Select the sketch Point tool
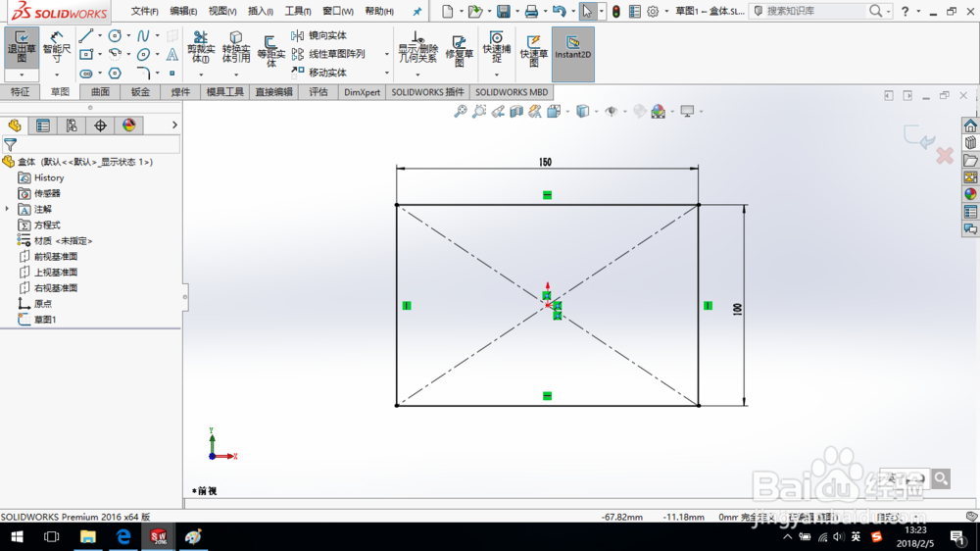This screenshot has height=551, width=980. click(x=171, y=74)
